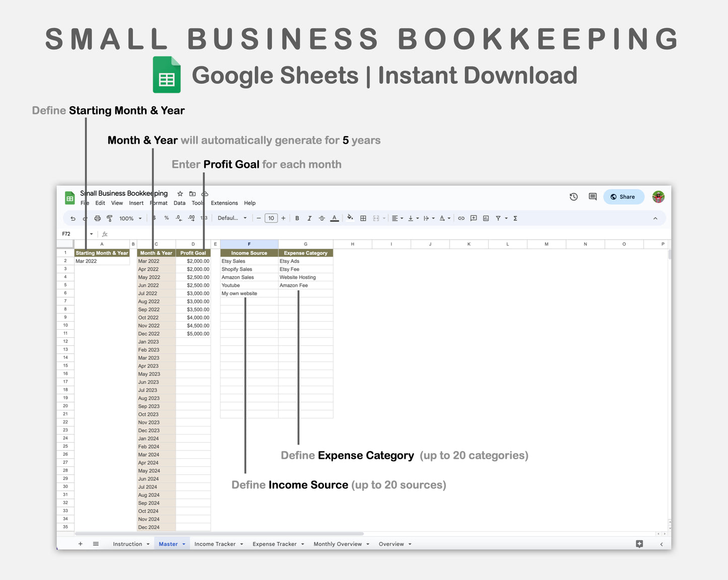Expand the Income Tracker sheet tab arrow

(x=242, y=544)
